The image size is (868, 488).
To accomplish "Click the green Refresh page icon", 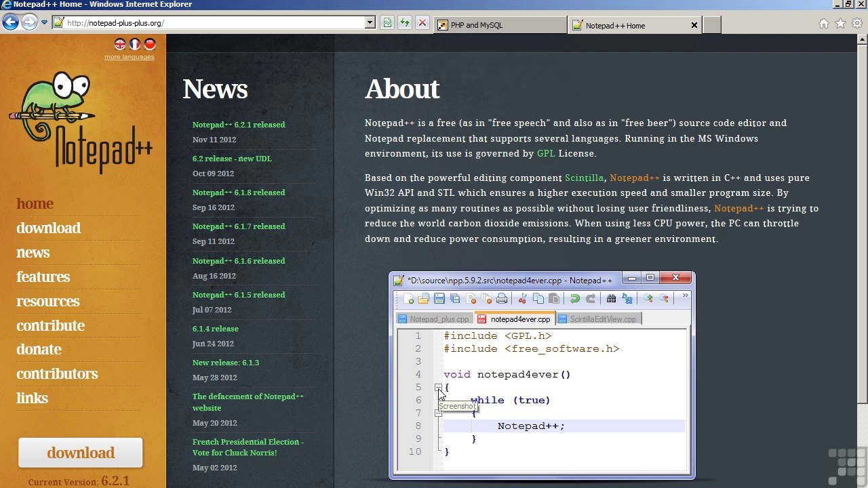I will click(x=405, y=23).
